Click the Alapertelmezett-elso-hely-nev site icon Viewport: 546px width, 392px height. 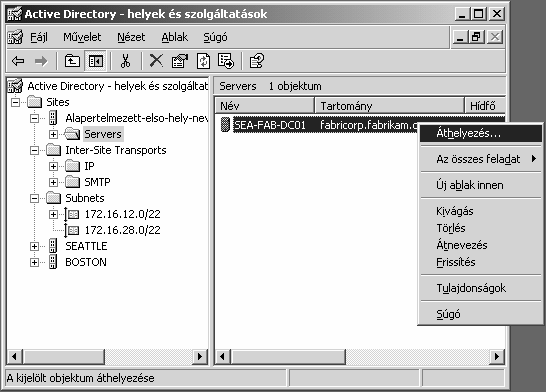click(x=53, y=118)
